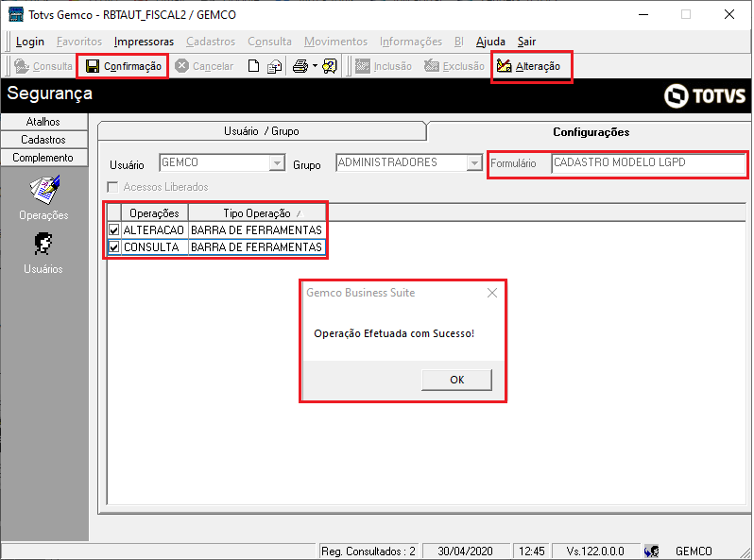The image size is (754, 560).
Task: Select the ALTERACAO operation cell
Action: tap(154, 230)
